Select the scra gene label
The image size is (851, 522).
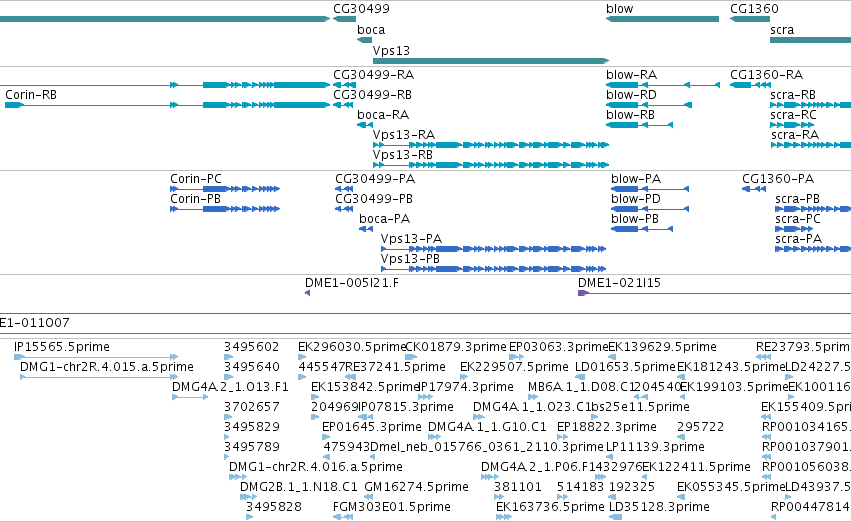coord(782,30)
